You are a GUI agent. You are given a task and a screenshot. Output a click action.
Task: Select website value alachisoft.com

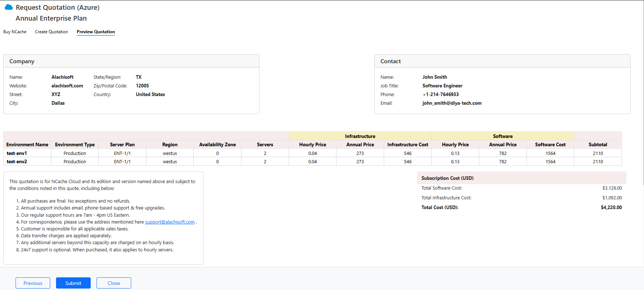67,86
